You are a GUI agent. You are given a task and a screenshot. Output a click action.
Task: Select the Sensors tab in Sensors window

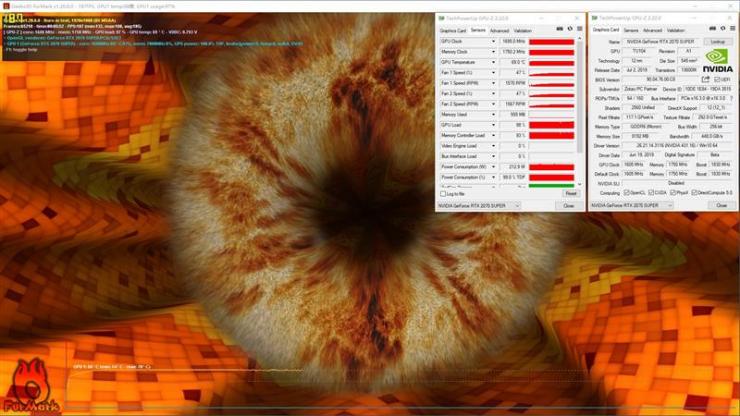click(x=478, y=30)
